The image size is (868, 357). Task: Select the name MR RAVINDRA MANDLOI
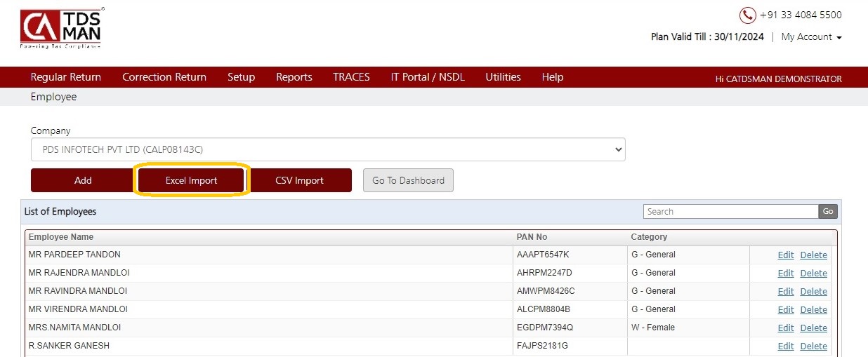point(77,291)
